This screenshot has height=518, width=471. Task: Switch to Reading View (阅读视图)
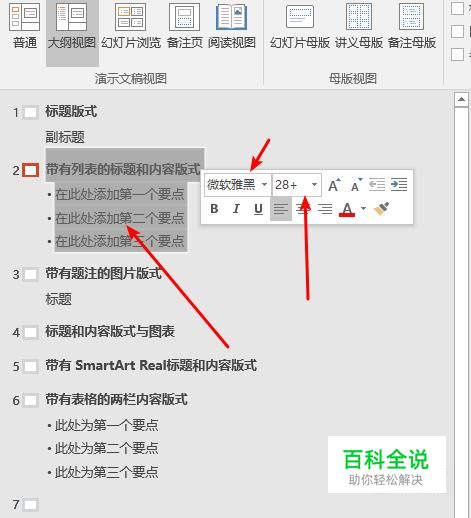(232, 27)
